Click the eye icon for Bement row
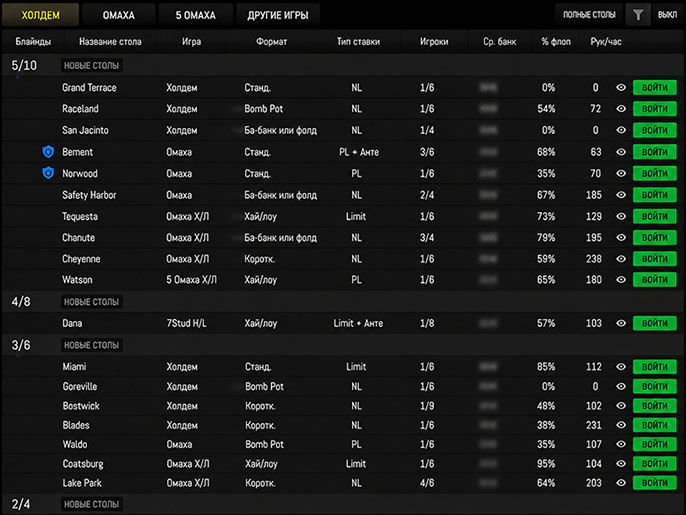 coord(621,152)
